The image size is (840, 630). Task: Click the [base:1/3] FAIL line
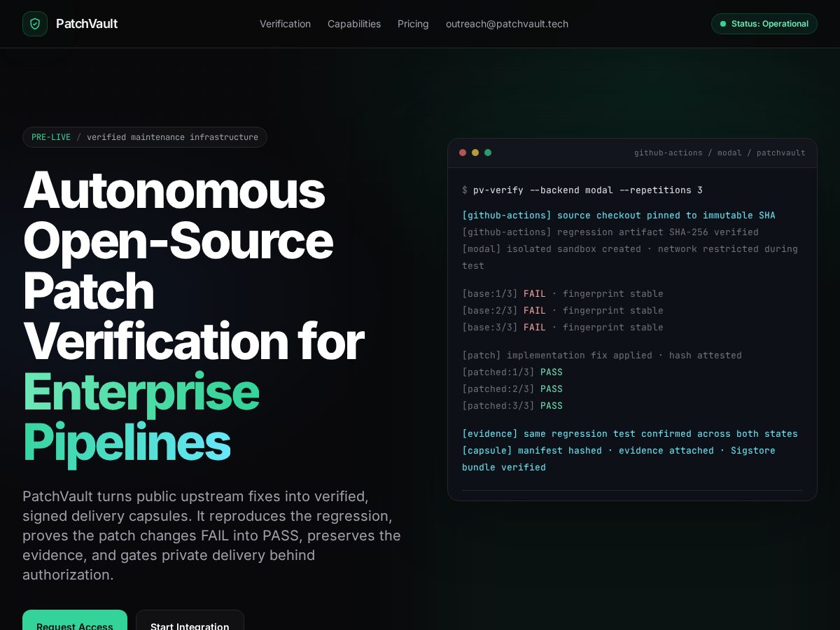point(563,294)
